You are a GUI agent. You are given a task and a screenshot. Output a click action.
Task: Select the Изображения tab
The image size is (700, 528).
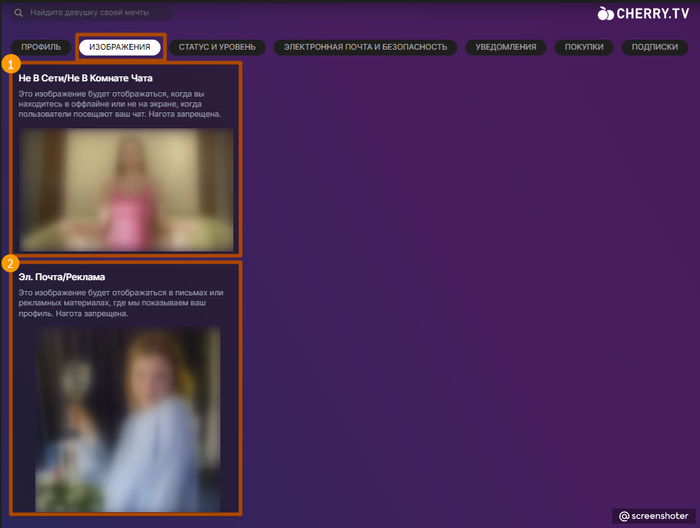[x=120, y=47]
